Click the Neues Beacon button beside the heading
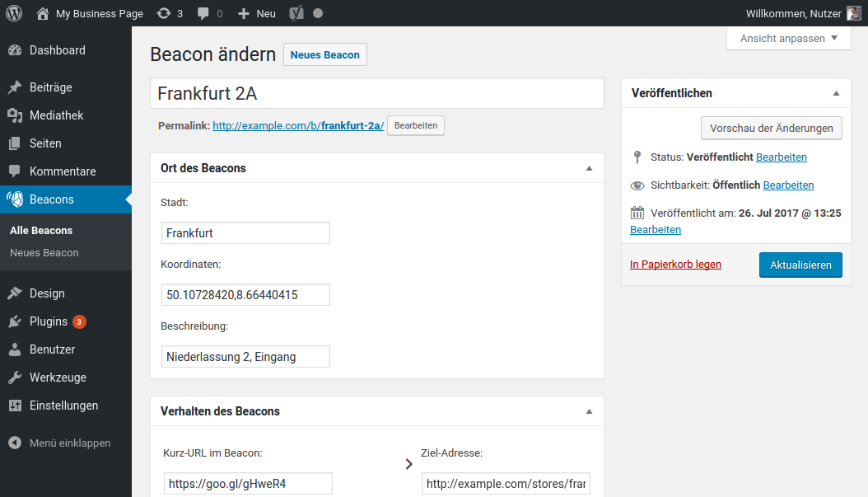This screenshot has height=497, width=868. click(x=324, y=55)
